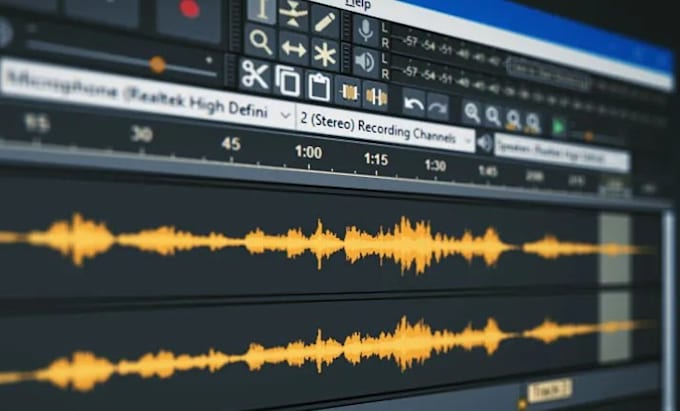Click the orange playback speed slider knob
This screenshot has width=680, height=411.
pos(588,136)
